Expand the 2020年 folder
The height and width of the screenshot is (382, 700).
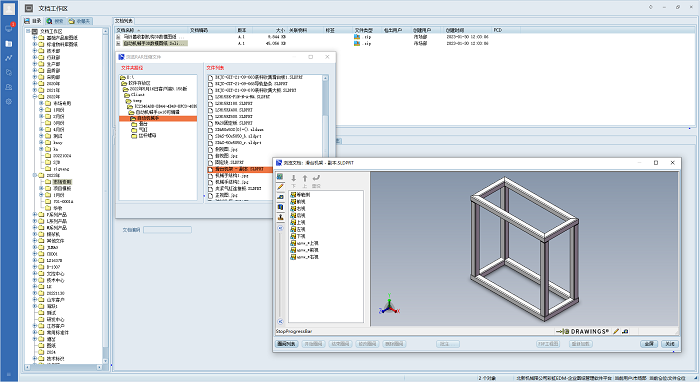35,83
